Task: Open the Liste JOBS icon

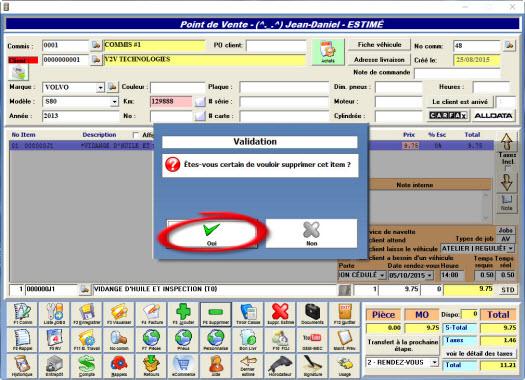Action: tap(55, 314)
